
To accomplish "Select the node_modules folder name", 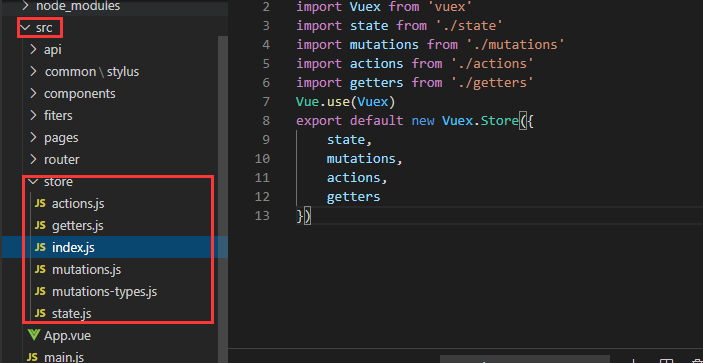I will pos(78,6).
